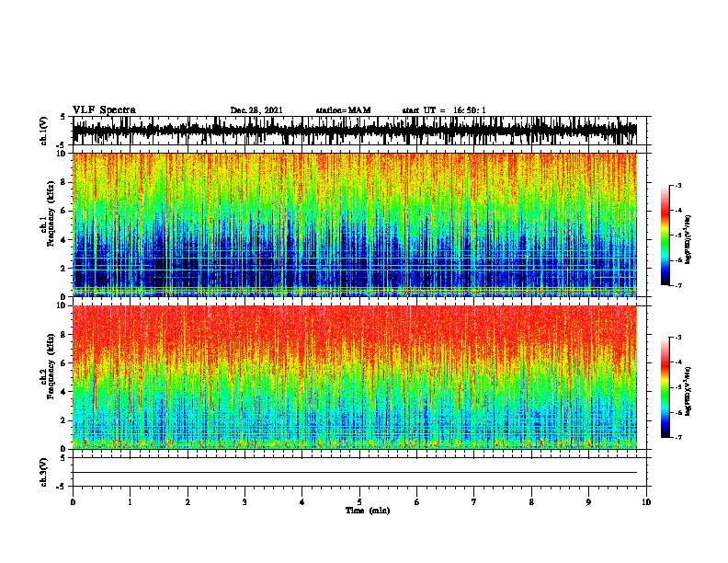Screen dimensions: 728x563
Task: Click the ch.2 spectrogram color scale bar
Action: pyautogui.click(x=665, y=387)
